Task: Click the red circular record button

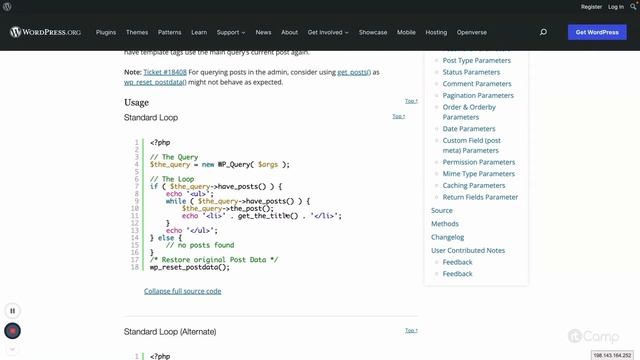Action: coord(12,331)
